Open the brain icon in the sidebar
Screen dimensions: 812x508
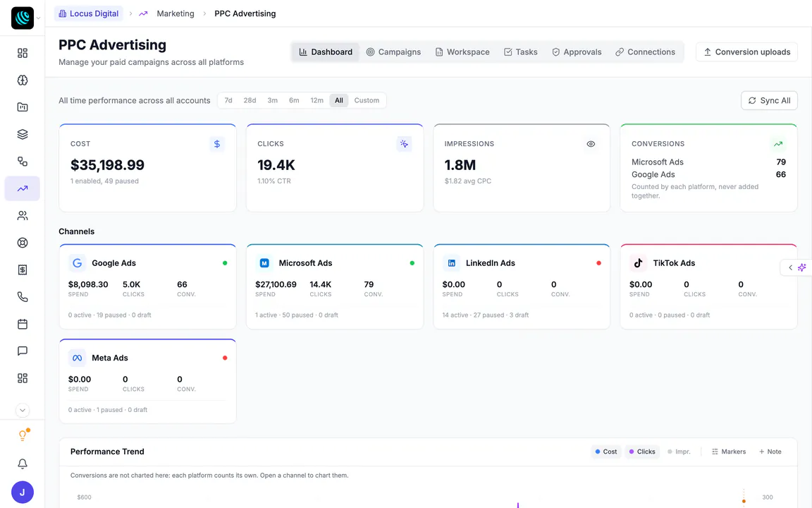[23, 80]
